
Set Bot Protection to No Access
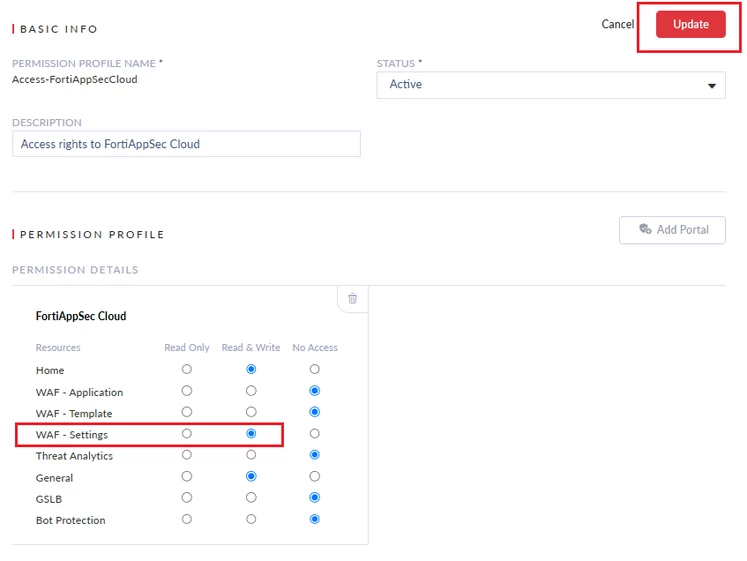[x=314, y=519]
